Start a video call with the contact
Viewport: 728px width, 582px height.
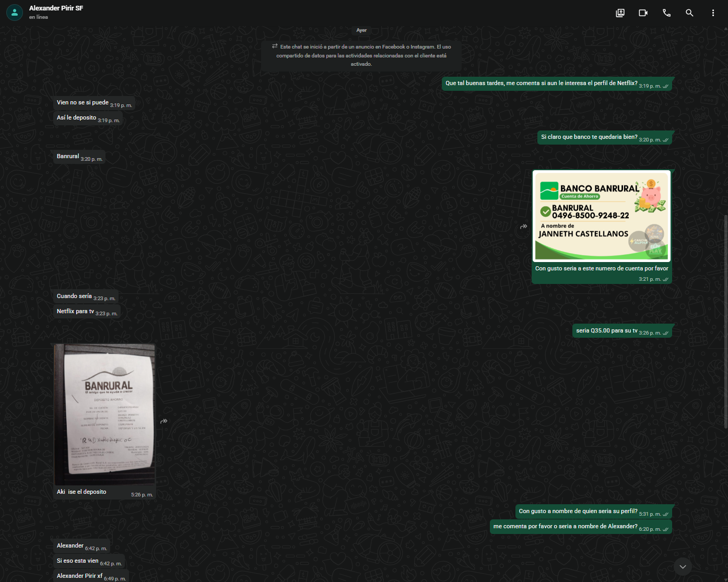tap(643, 13)
